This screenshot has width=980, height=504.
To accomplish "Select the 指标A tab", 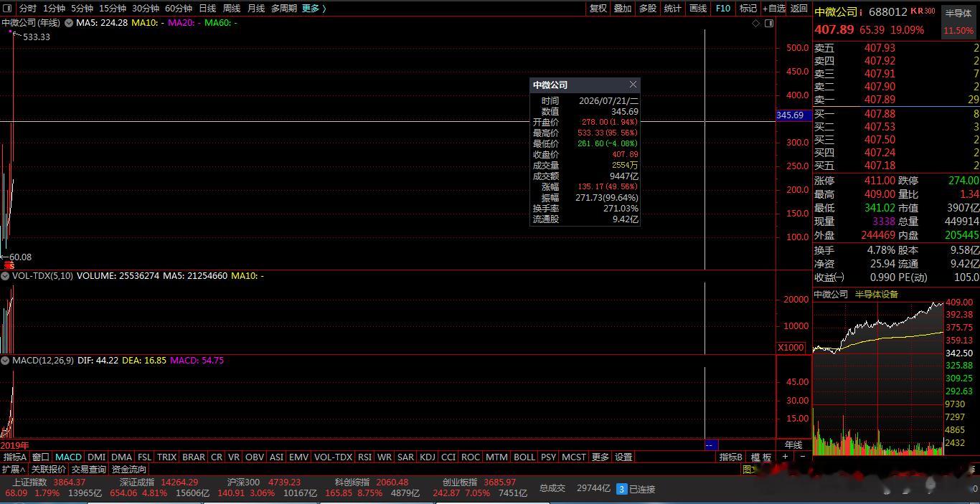I will (x=14, y=457).
